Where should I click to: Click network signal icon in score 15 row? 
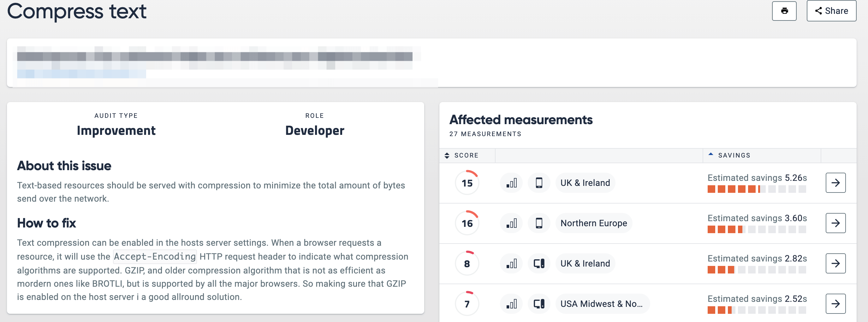[511, 183]
